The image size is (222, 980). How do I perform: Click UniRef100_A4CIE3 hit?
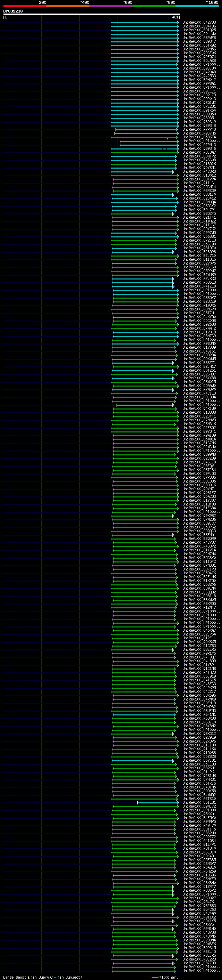coord(199,394)
